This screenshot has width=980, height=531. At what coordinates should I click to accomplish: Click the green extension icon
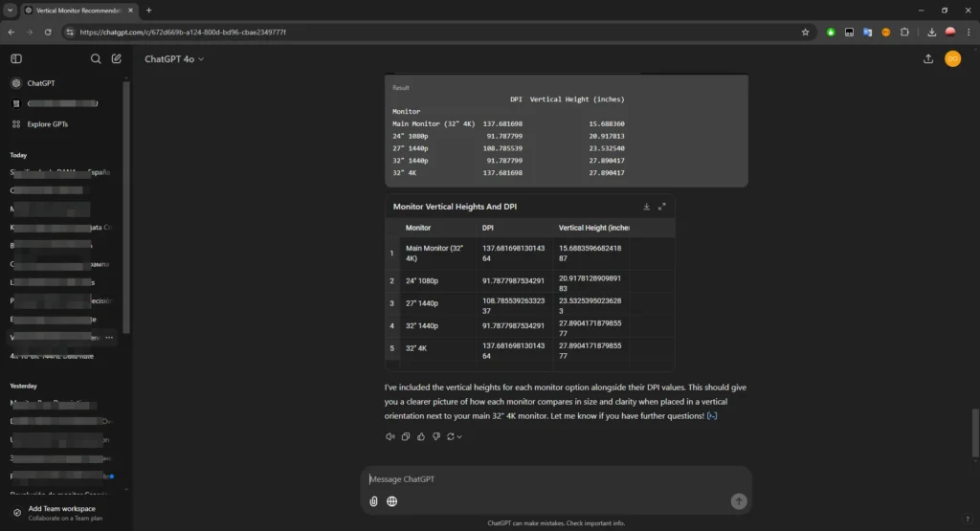(831, 32)
